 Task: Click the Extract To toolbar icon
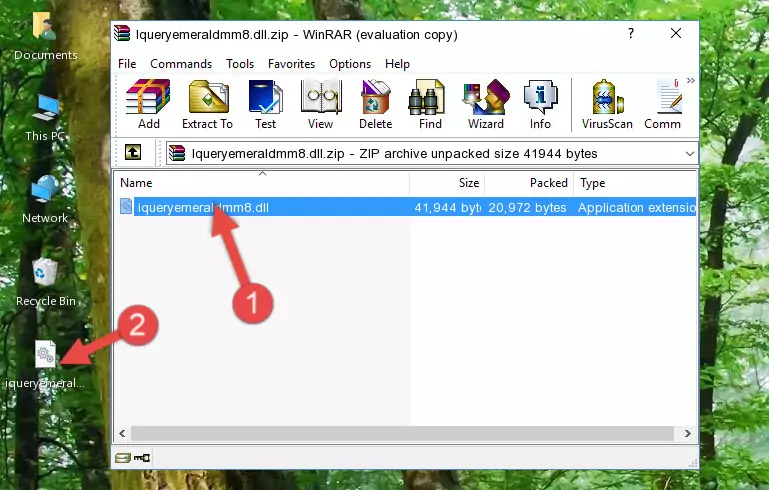click(207, 104)
